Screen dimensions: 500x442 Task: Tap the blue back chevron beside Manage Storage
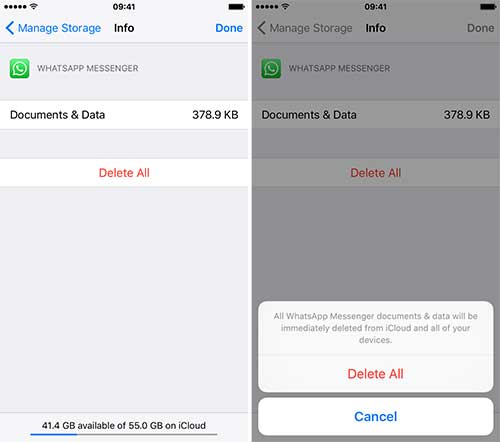[10, 28]
